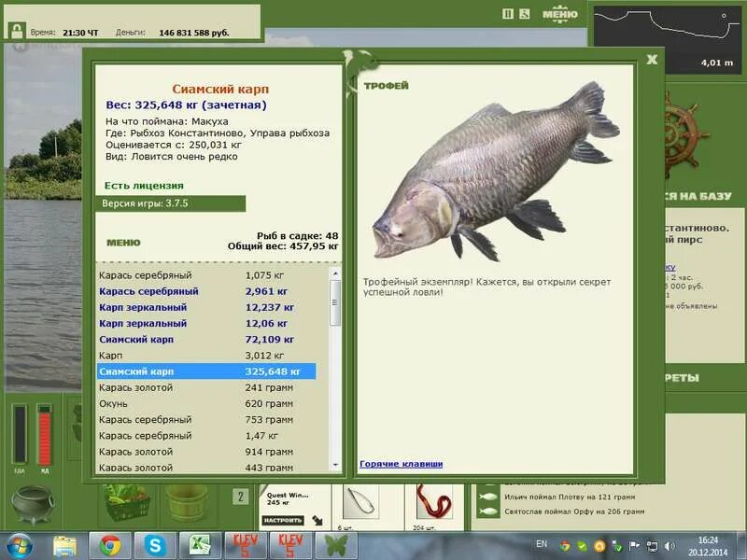Open МЕНЮ inside the fish cage panel
Screen dimensions: 747x560
pos(123,243)
